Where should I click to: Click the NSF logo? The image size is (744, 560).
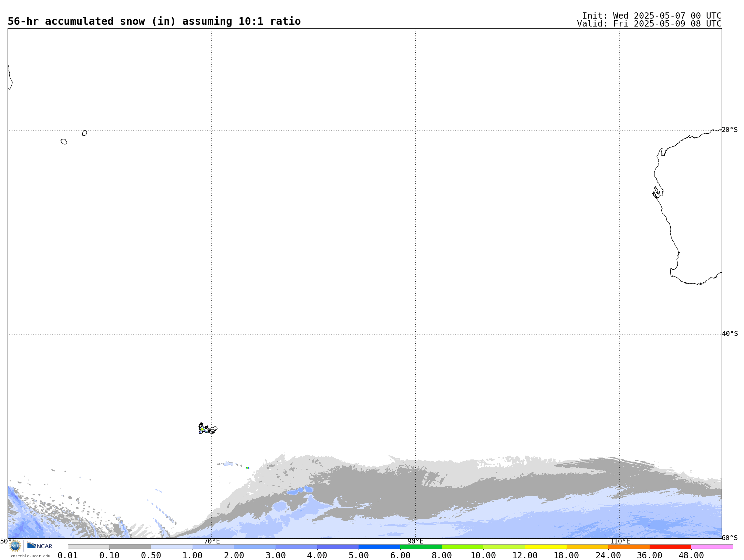tap(15, 546)
